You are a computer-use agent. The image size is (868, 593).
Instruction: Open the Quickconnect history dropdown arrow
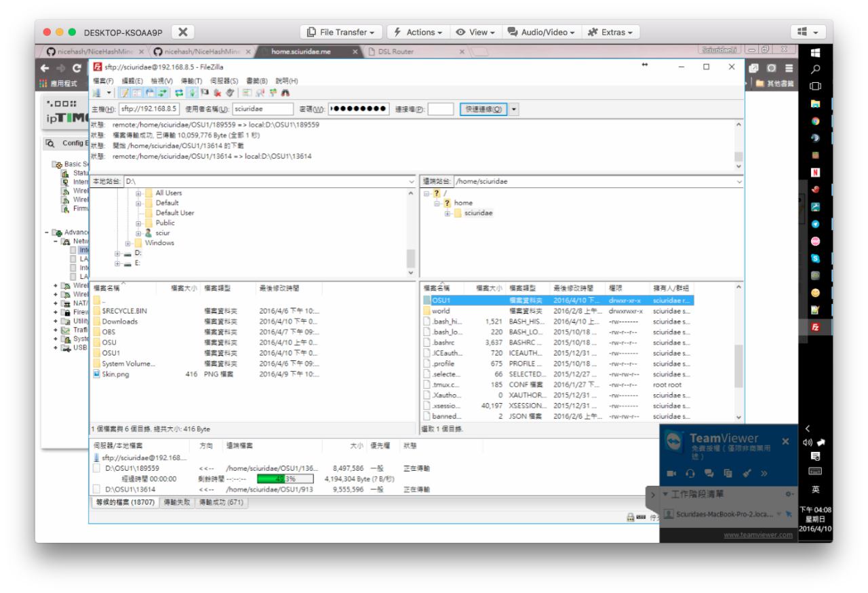coord(513,109)
